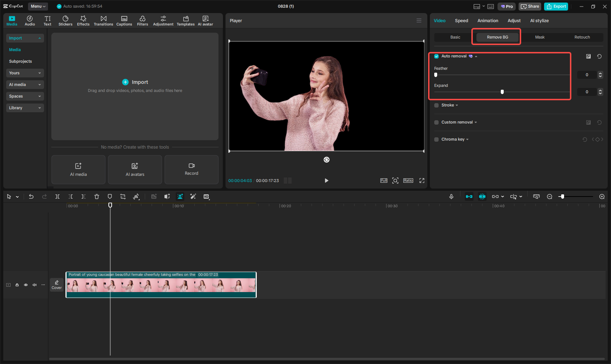Switch to the Animation tab

pyautogui.click(x=488, y=21)
